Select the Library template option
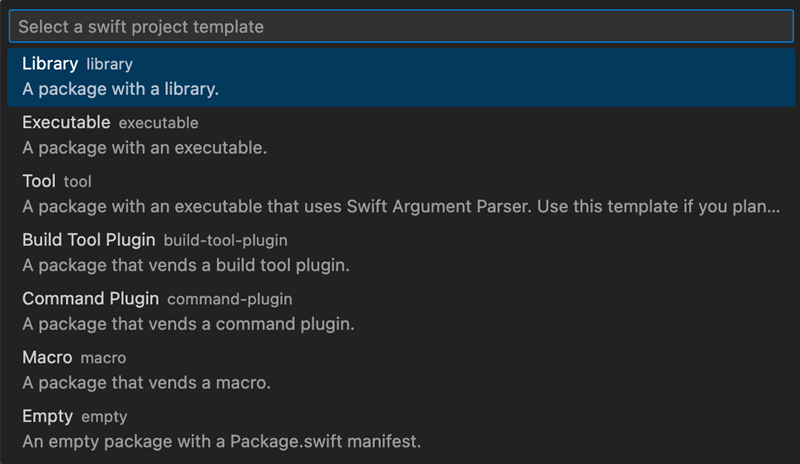This screenshot has width=800, height=464. pyautogui.click(x=50, y=64)
